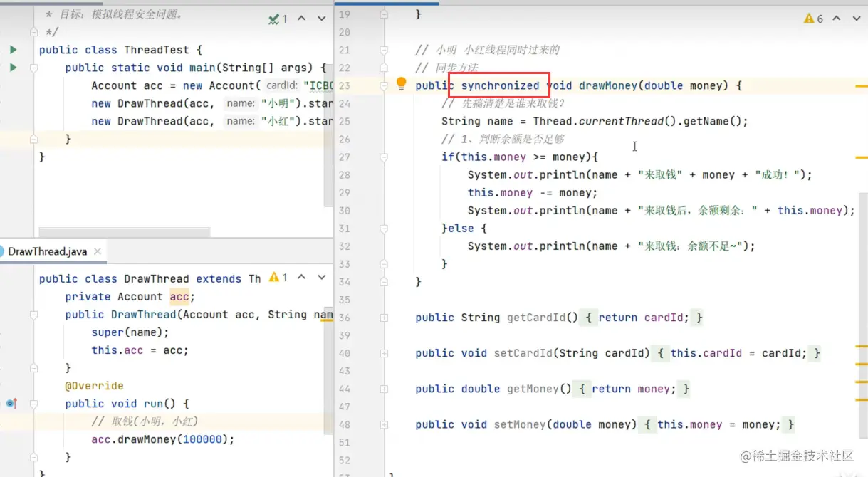The height and width of the screenshot is (477, 868).
Task: Go to previous highlighted error in Account editor
Action: point(837,19)
